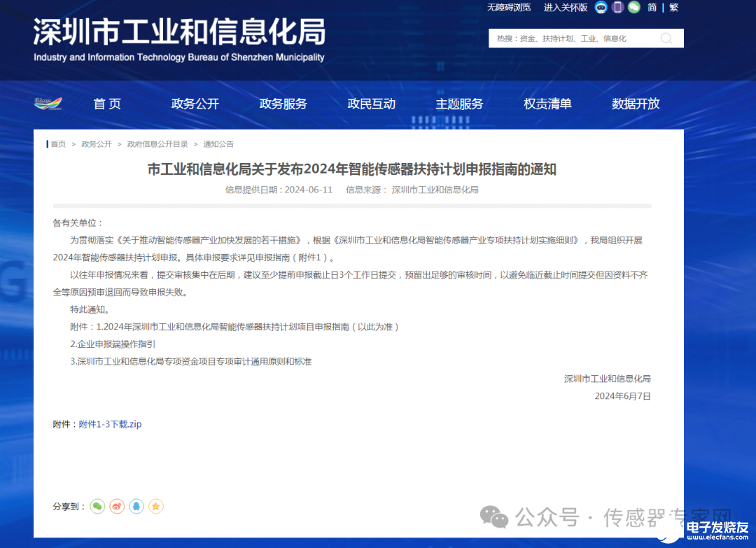Click the source text 深圳市工业和信息化局 under title
The width and height of the screenshot is (756, 548).
tap(435, 190)
